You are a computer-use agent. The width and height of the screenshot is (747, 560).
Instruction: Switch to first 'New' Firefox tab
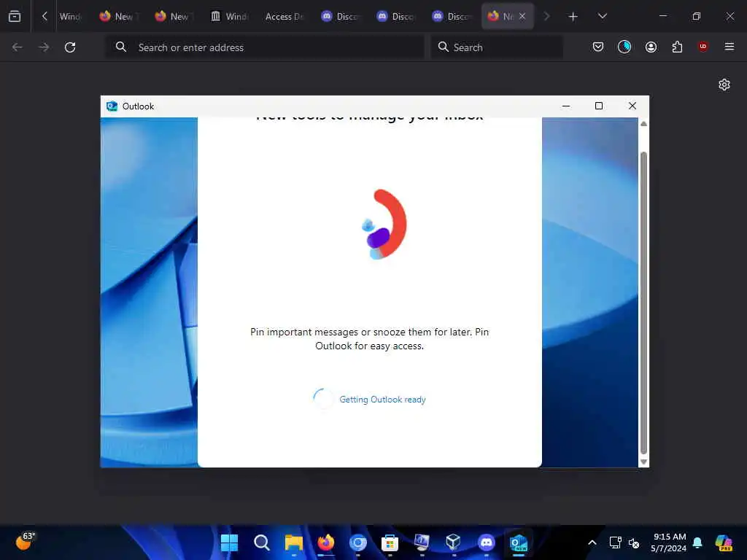click(x=120, y=16)
